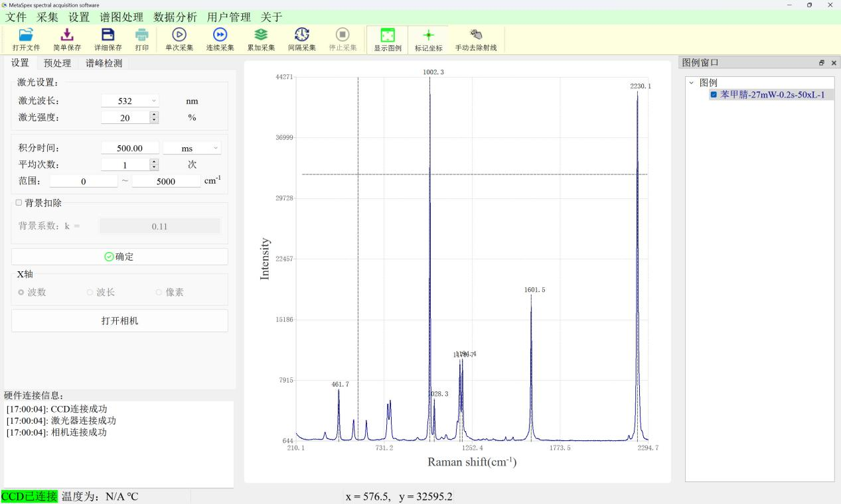This screenshot has height=504, width=841.
Task: Click log entry CCD连接成功
Action: click(x=56, y=409)
